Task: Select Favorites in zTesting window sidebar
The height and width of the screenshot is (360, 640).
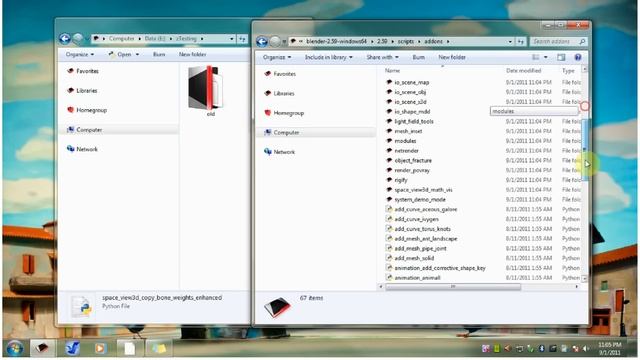Action: pos(87,71)
